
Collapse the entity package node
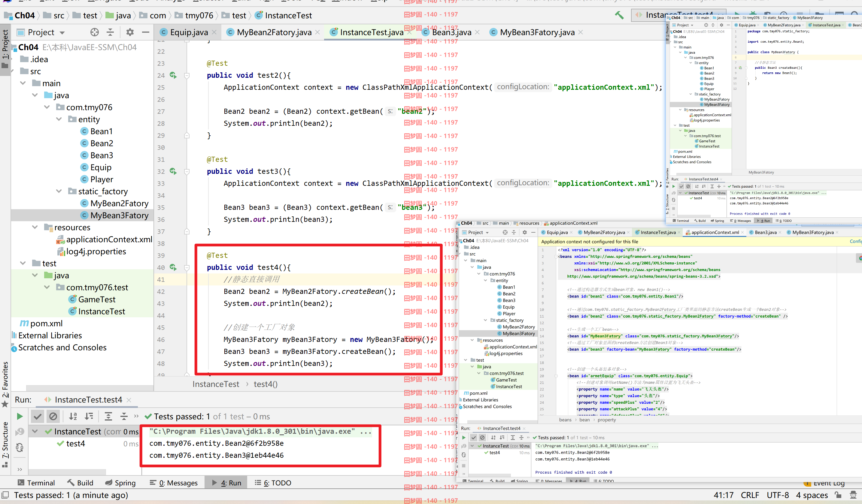(x=59, y=119)
